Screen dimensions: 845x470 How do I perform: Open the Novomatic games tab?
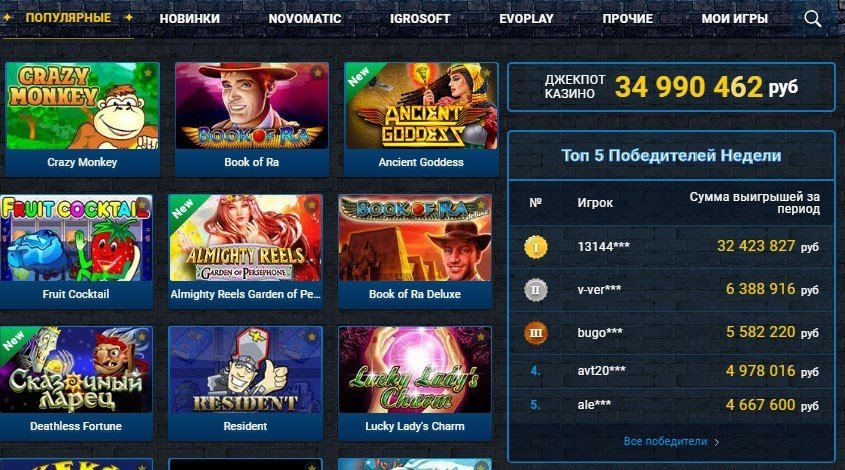305,18
